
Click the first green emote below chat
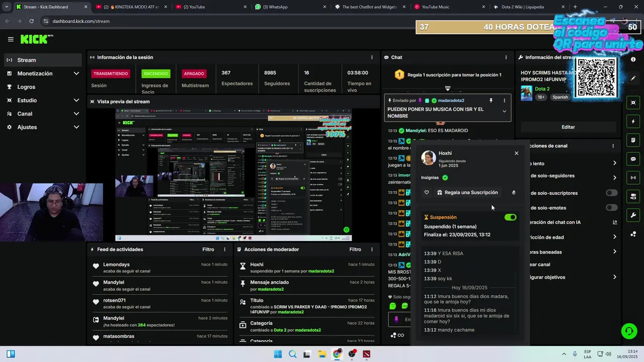pyautogui.click(x=393, y=306)
